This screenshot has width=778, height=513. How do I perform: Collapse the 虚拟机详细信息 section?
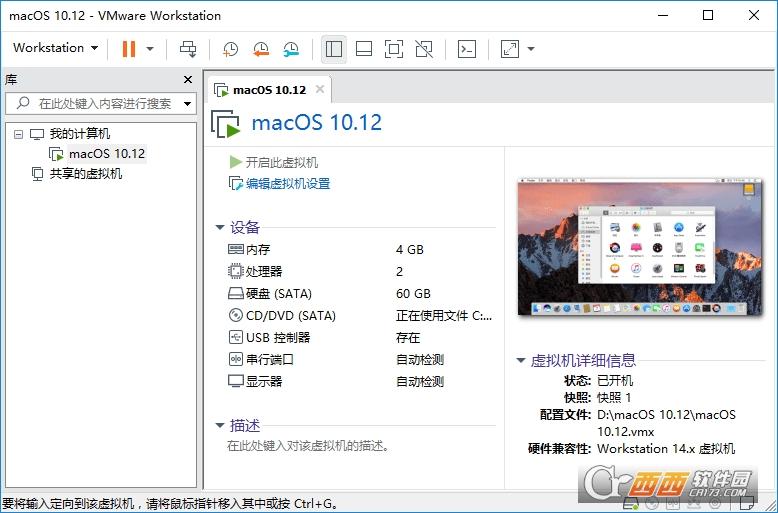pos(520,360)
